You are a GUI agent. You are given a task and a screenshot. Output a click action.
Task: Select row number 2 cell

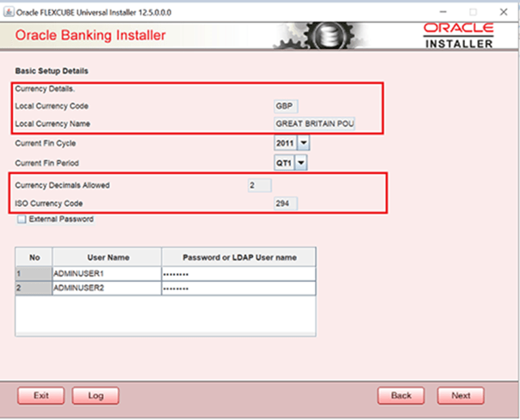pos(34,288)
